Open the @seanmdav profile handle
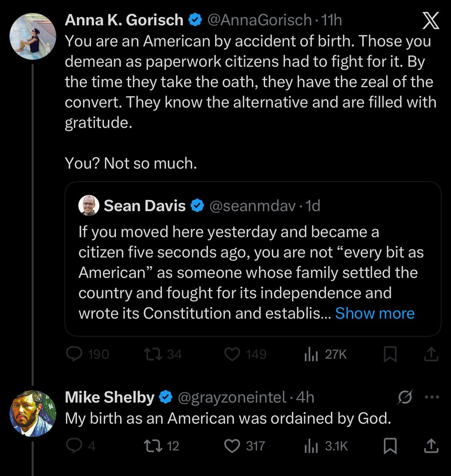 pyautogui.click(x=252, y=206)
